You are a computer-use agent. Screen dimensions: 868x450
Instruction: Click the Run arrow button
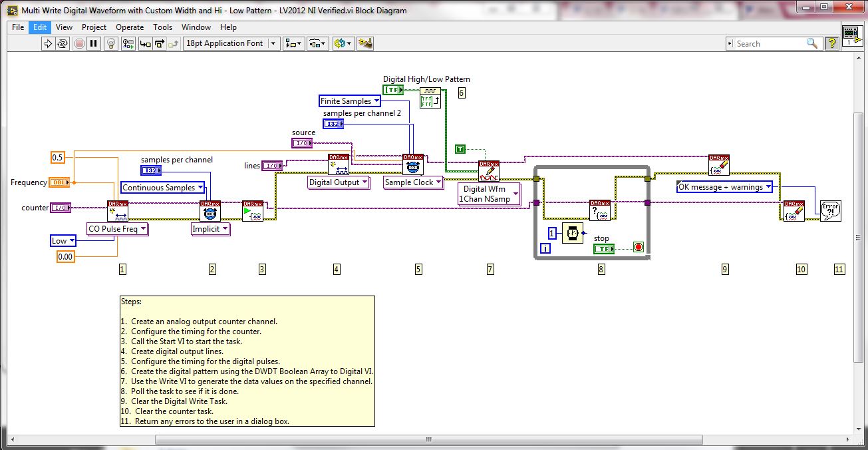coord(48,43)
